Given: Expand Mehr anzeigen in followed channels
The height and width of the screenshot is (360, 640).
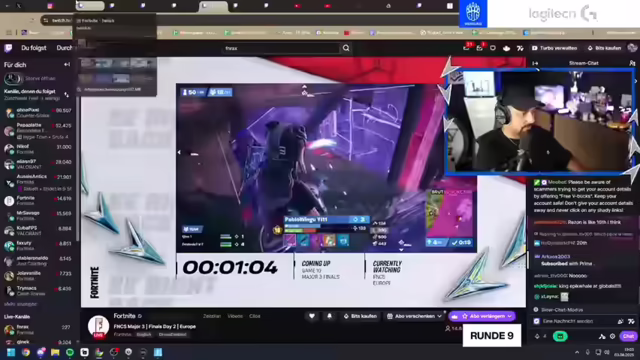Looking at the screenshot, I should point(20,304).
